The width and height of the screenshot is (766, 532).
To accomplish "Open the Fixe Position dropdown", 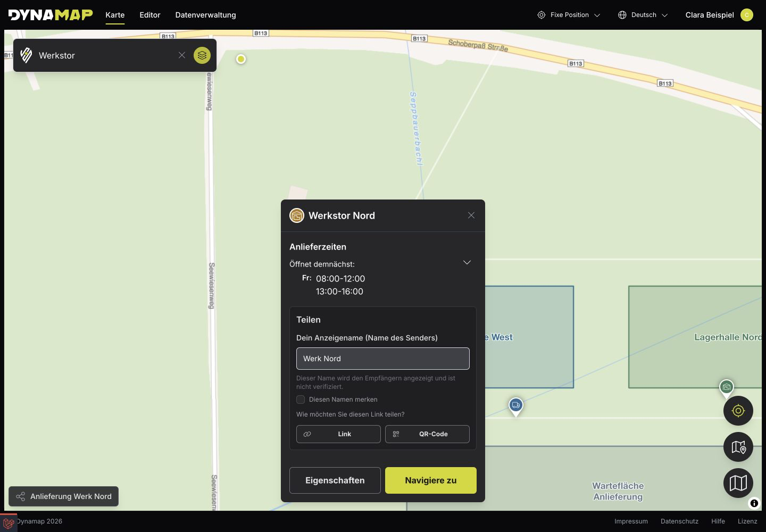I will click(569, 15).
